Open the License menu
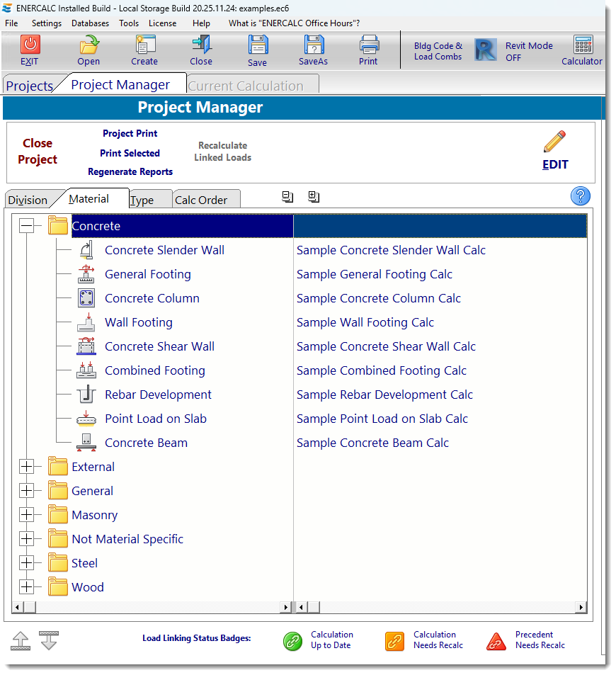Viewport: 616px width, 675px height. (163, 23)
